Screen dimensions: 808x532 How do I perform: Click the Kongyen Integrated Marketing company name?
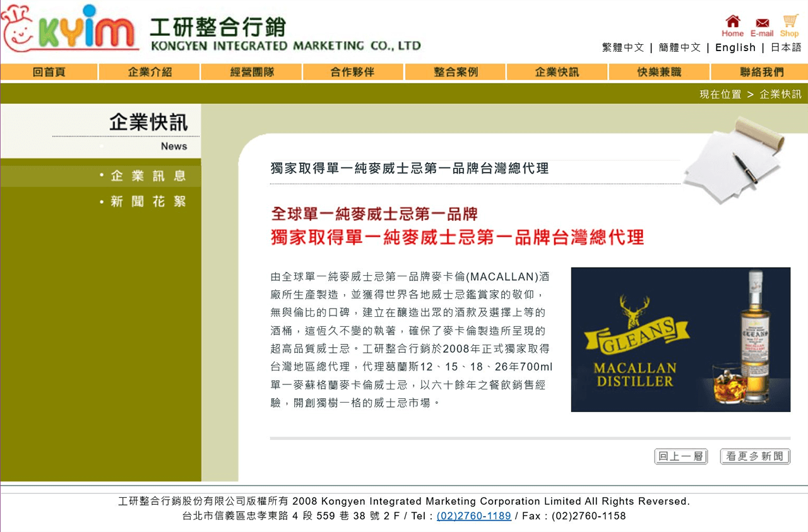pos(286,35)
